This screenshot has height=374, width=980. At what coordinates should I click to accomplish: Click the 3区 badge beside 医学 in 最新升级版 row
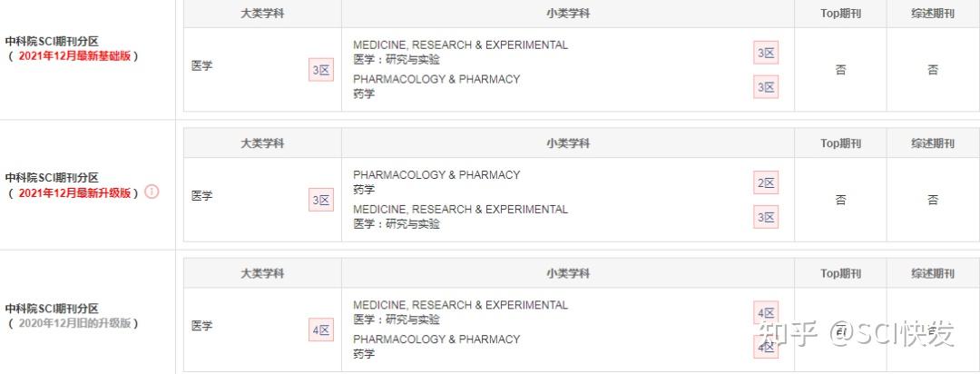tap(321, 201)
